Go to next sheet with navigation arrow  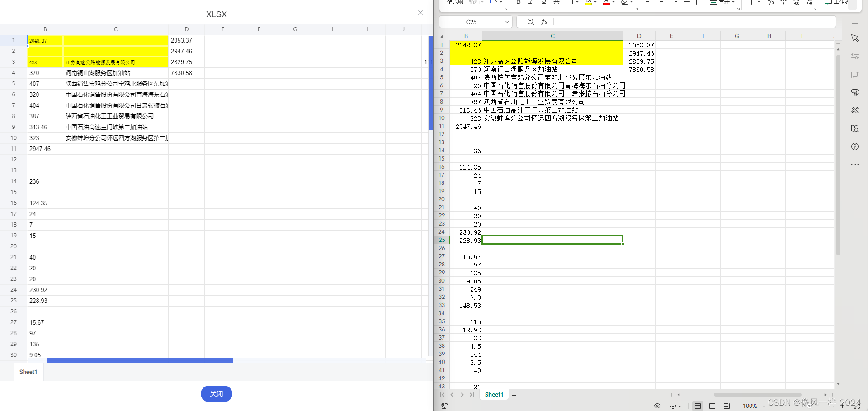pos(462,395)
